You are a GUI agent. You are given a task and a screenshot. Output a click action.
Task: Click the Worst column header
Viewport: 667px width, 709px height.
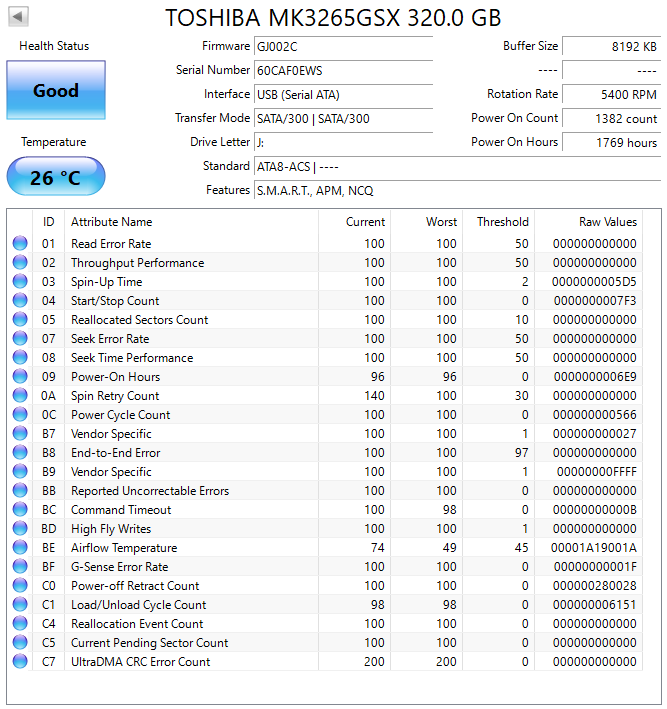point(426,222)
